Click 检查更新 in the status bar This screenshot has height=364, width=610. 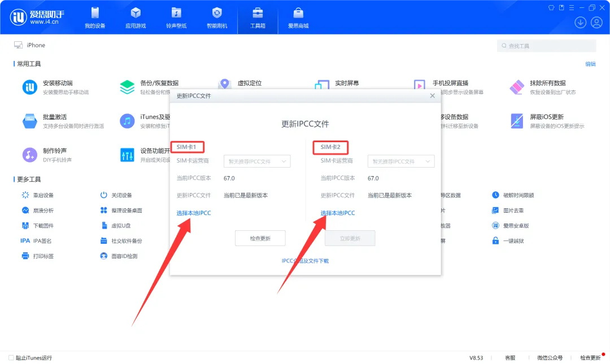click(591, 358)
